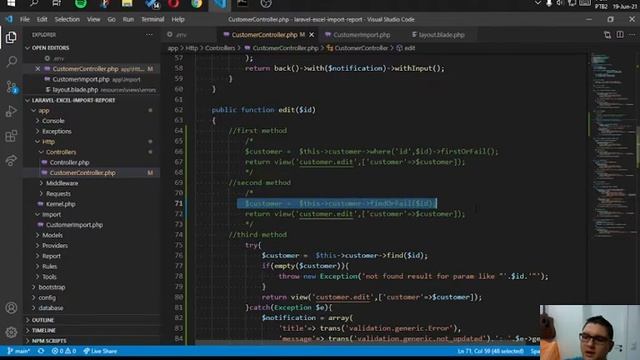Open the Selection menu
Image resolution: width=640 pixels, height=360 pixels.
(67, 19)
